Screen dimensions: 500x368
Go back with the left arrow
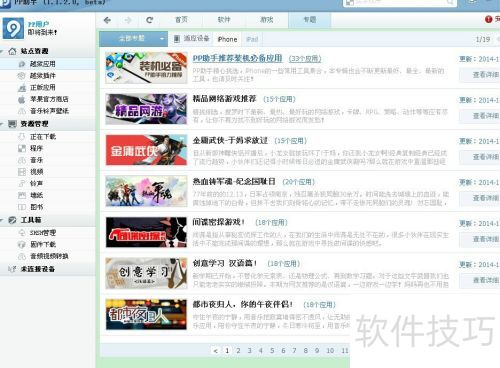(107, 20)
